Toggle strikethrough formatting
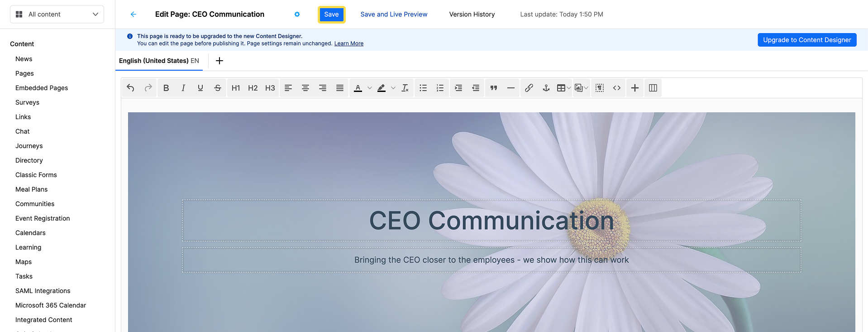This screenshot has height=332, width=868. click(x=218, y=88)
